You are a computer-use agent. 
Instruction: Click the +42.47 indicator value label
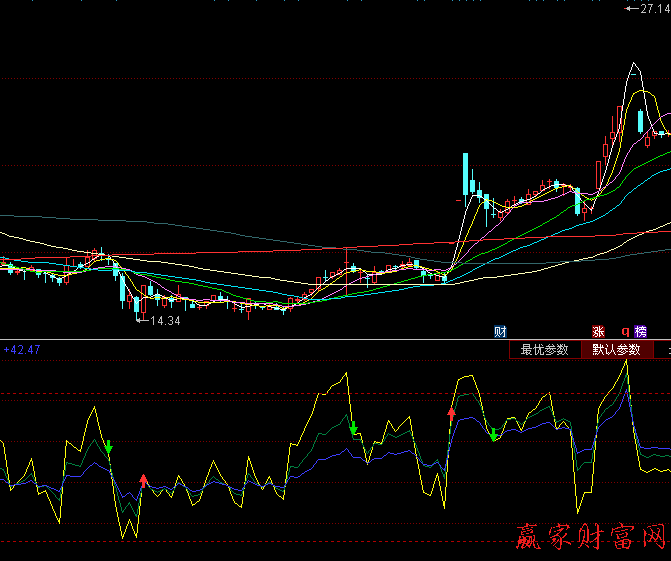[x=22, y=350]
